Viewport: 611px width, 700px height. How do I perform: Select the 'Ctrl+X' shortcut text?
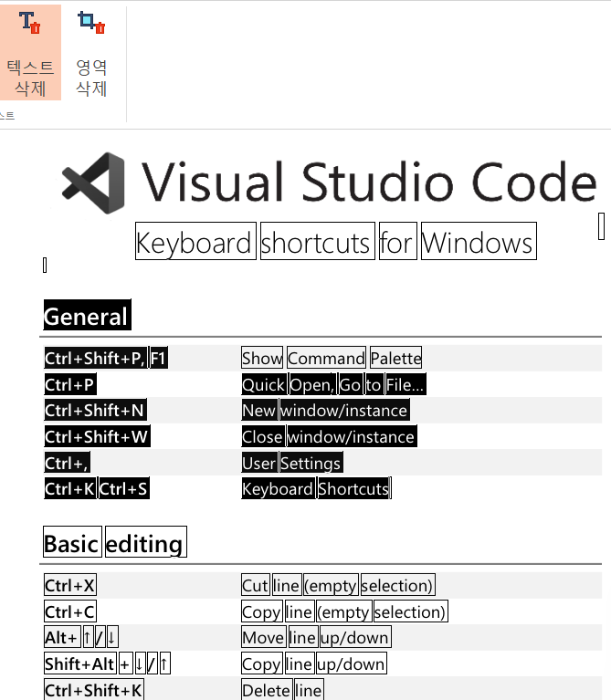(70, 585)
